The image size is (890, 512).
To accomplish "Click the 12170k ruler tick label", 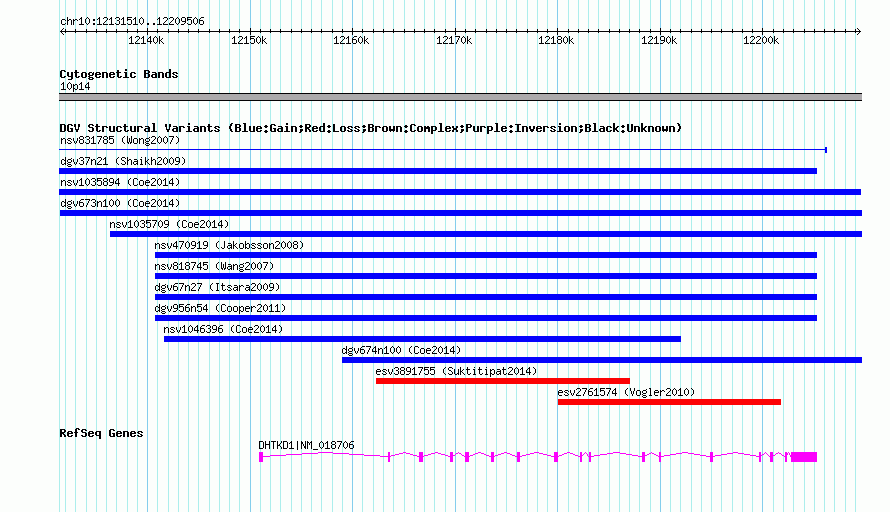I will click(454, 40).
